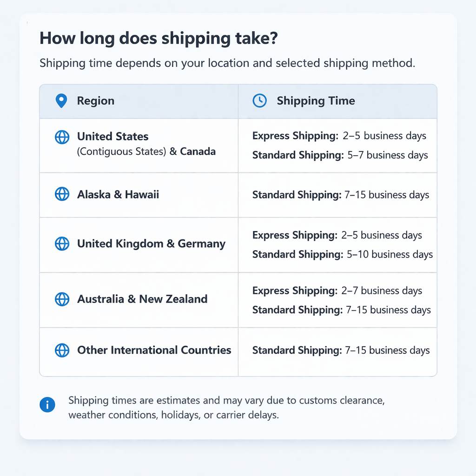The height and width of the screenshot is (476, 476).
Task: Click the United Kingdom & Germany label
Action: click(151, 244)
